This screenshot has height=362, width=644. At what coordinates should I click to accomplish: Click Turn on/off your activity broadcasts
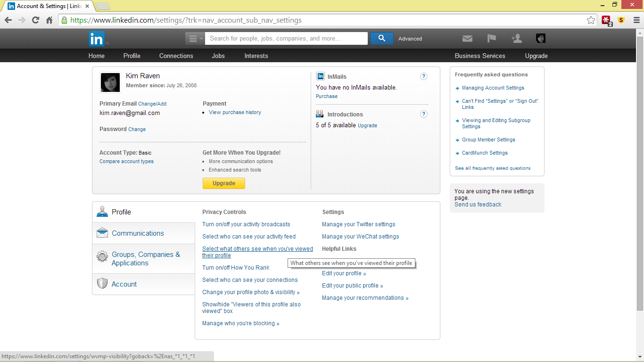click(x=246, y=224)
